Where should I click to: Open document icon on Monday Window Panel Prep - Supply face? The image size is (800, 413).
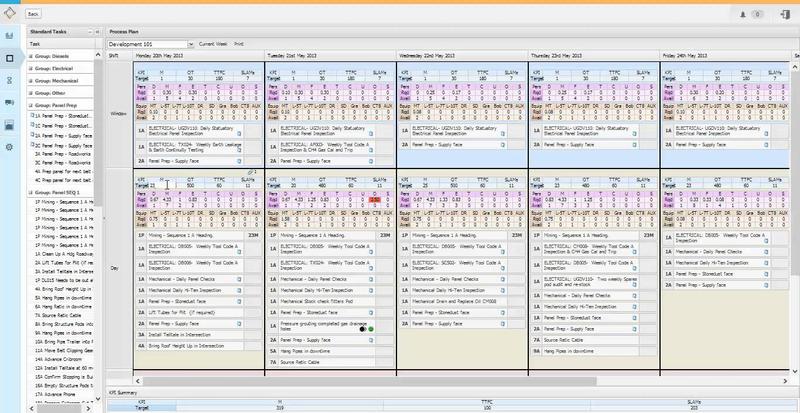[x=239, y=161]
